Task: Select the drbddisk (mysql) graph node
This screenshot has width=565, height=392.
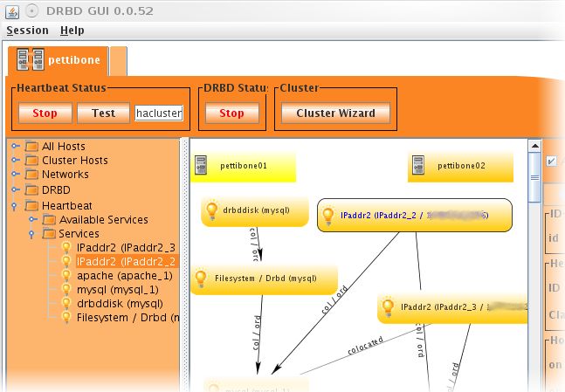Action: tap(255, 211)
